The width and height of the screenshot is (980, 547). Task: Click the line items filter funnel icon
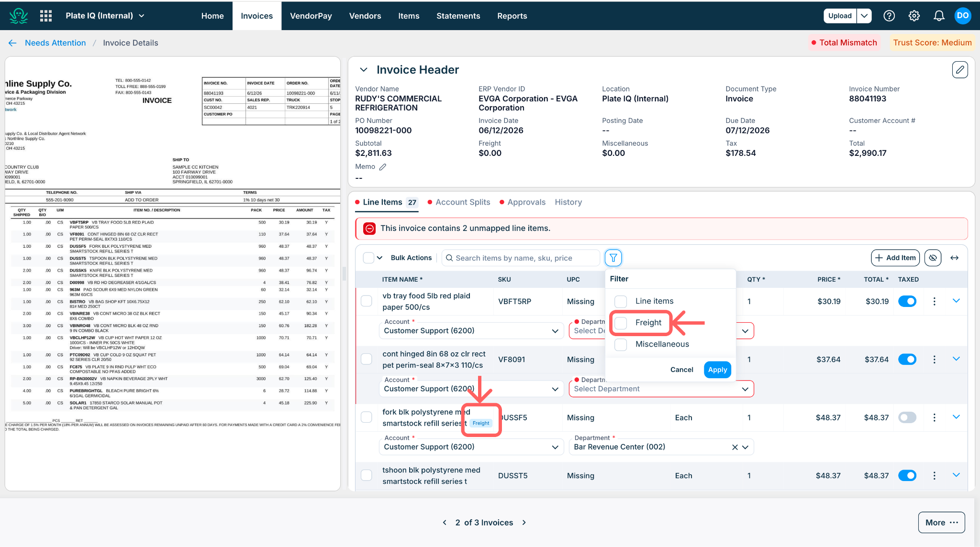tap(613, 258)
